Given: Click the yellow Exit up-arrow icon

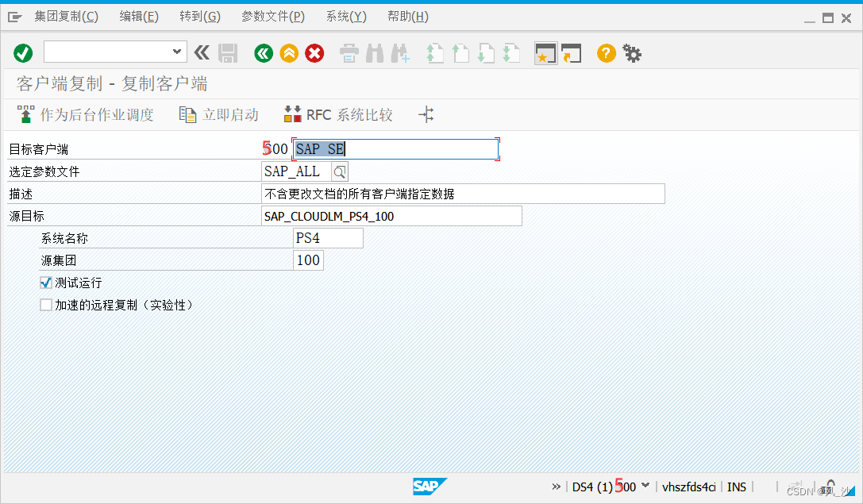Looking at the screenshot, I should tap(289, 53).
